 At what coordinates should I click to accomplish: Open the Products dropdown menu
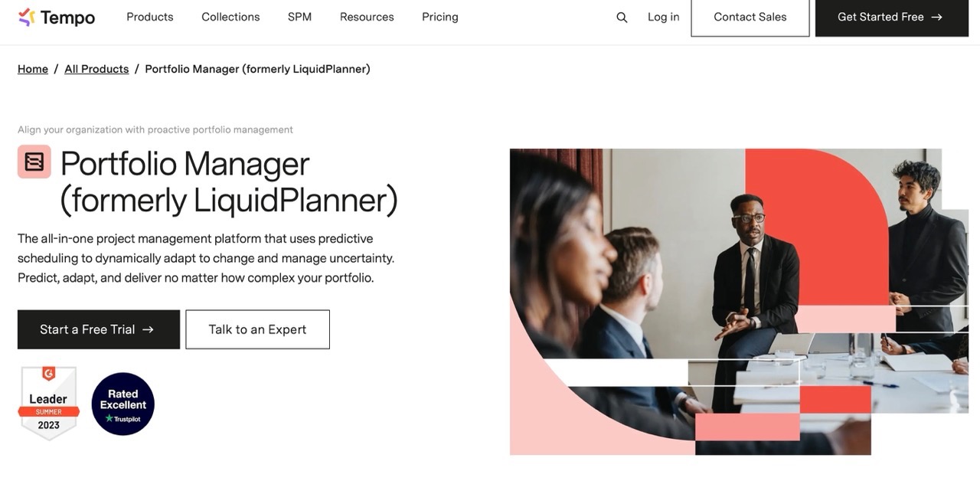tap(149, 16)
